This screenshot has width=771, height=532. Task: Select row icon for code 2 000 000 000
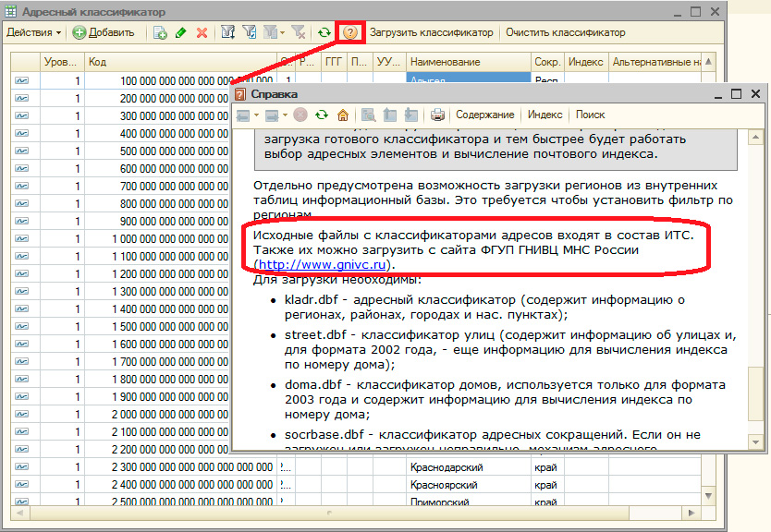click(21, 414)
